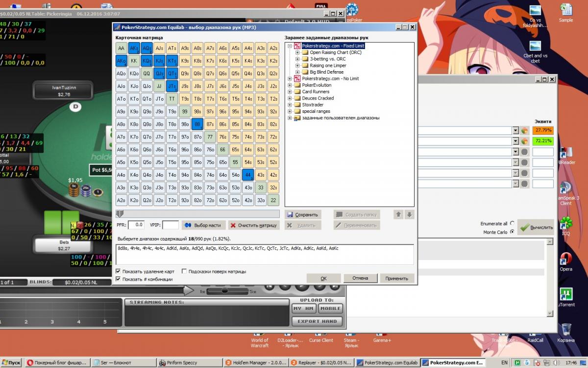Open the Cbet and vs cbet desktop file

point(535,52)
